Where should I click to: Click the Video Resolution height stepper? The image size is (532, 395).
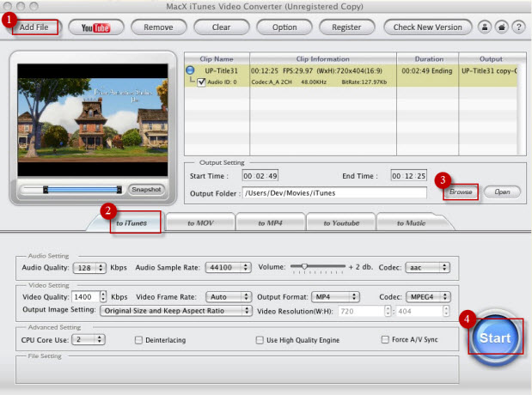click(x=446, y=311)
